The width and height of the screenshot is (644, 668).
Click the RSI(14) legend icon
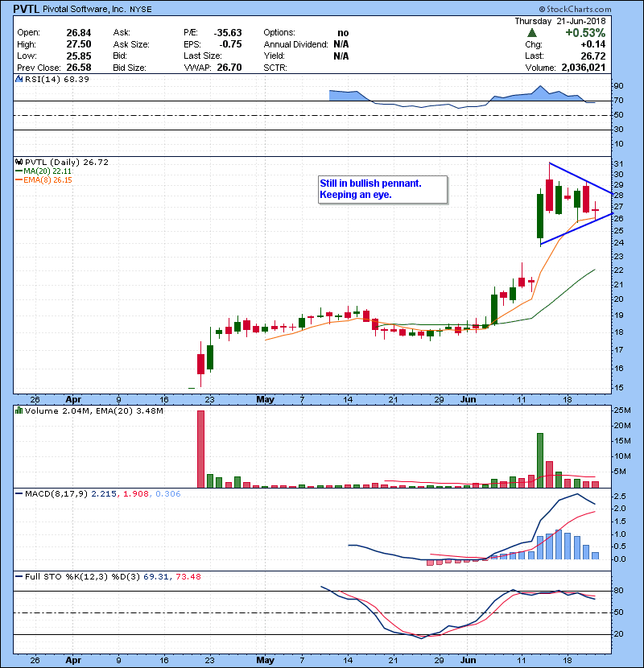point(17,80)
